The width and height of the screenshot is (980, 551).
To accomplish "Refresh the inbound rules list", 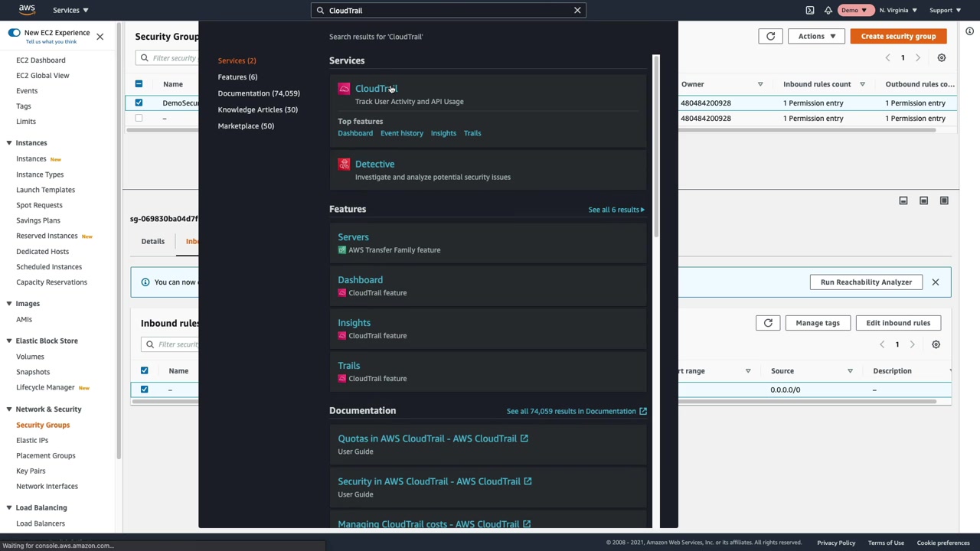I will point(768,323).
